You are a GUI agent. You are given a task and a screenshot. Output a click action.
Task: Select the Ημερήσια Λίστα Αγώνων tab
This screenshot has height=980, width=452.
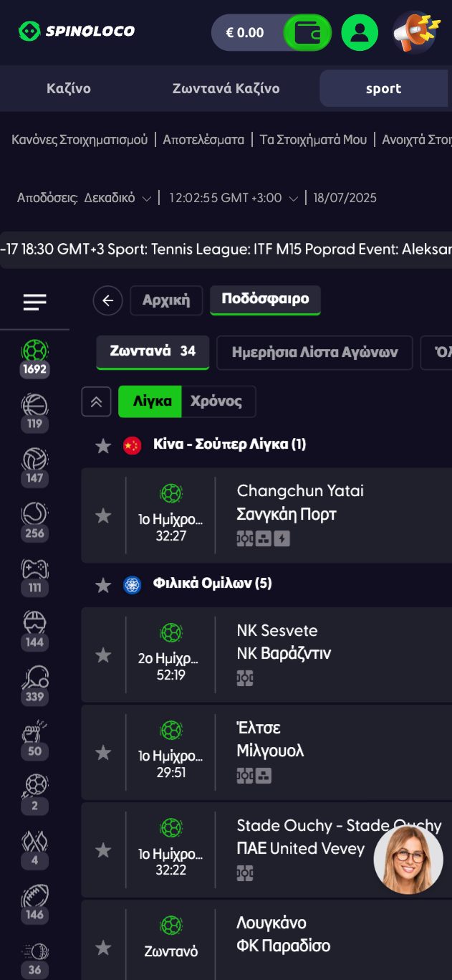tap(314, 352)
